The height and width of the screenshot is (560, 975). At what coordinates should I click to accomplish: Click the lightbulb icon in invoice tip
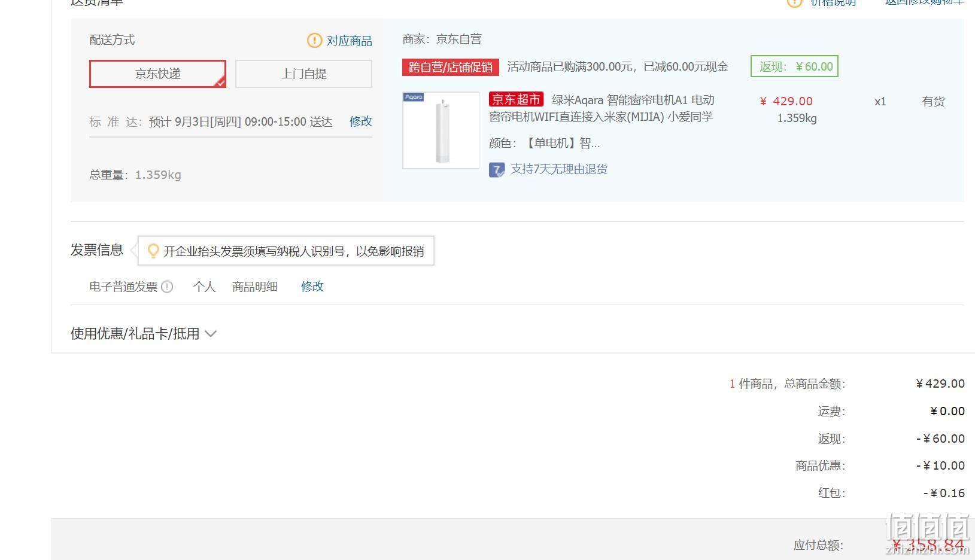[x=153, y=251]
